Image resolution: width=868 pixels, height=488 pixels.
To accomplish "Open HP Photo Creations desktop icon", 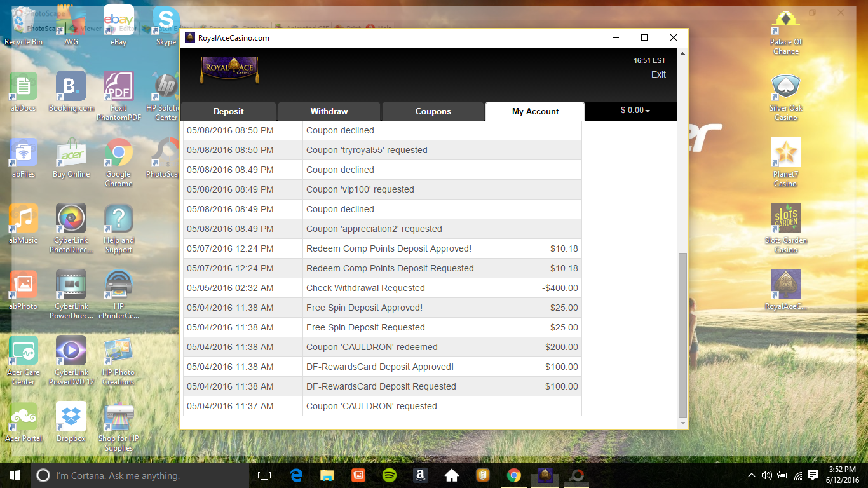I will [118, 361].
